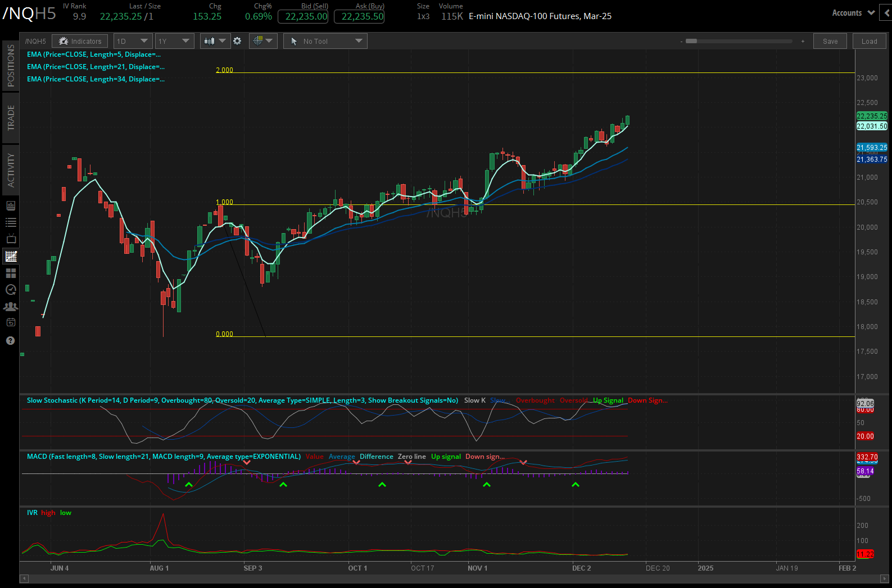
Task: Click the MACD study title
Action: coord(164,457)
